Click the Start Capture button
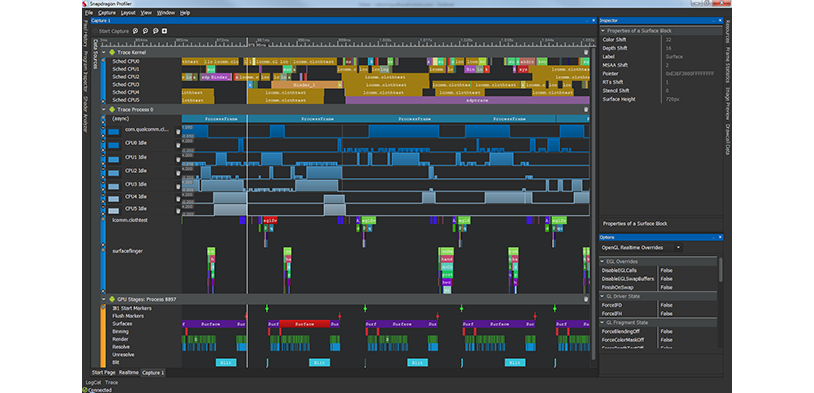 [111, 31]
